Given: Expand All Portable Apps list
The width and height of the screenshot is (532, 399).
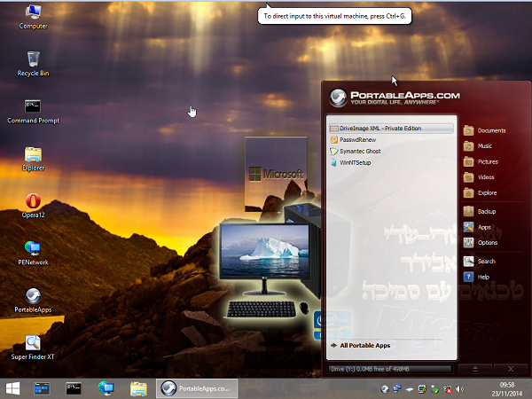Looking at the screenshot, I should pos(361,346).
